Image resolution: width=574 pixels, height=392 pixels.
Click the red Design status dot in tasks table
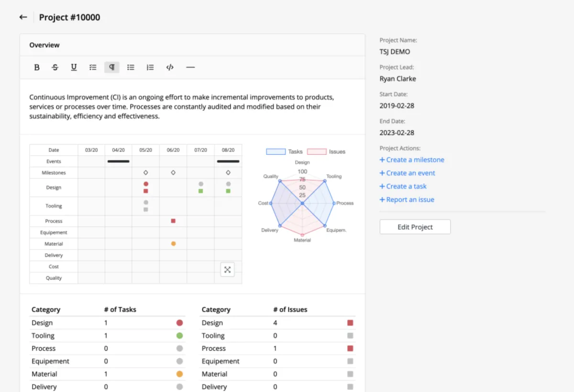[x=179, y=323]
